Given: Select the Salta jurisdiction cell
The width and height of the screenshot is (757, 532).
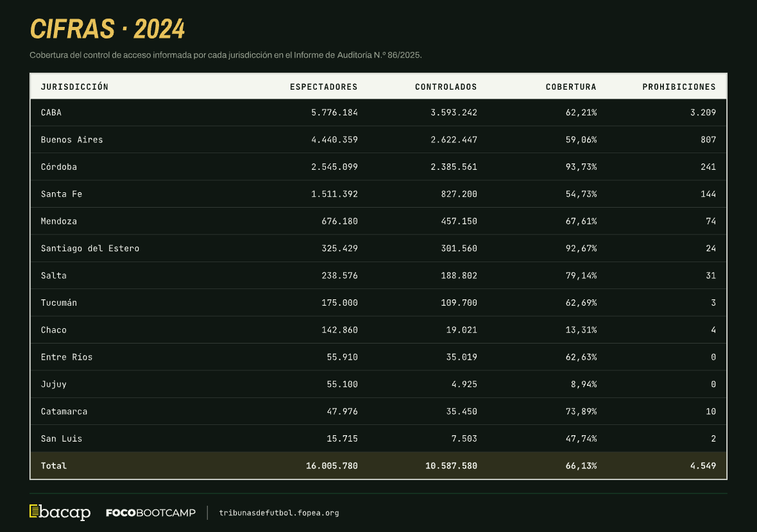Looking at the screenshot, I should coord(54,276).
